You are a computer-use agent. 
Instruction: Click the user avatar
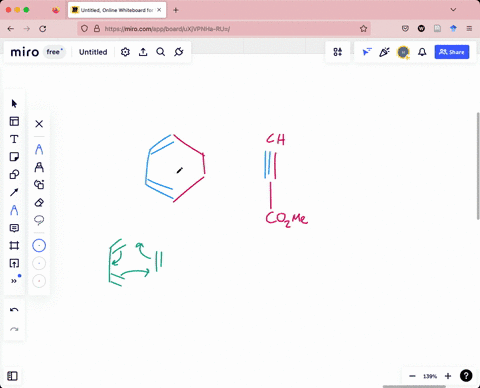point(403,52)
